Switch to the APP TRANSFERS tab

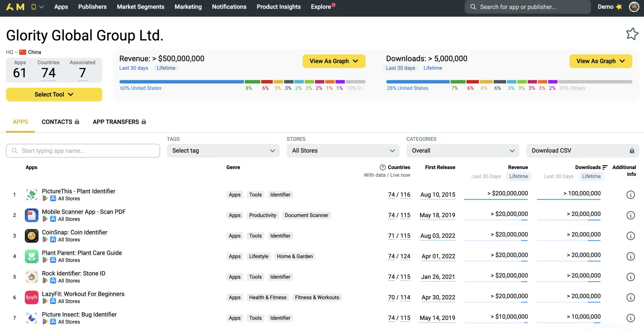119,122
